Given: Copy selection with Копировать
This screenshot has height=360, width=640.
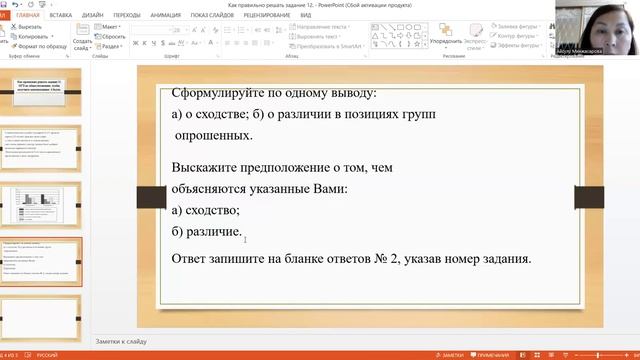Looking at the screenshot, I should point(29,36).
